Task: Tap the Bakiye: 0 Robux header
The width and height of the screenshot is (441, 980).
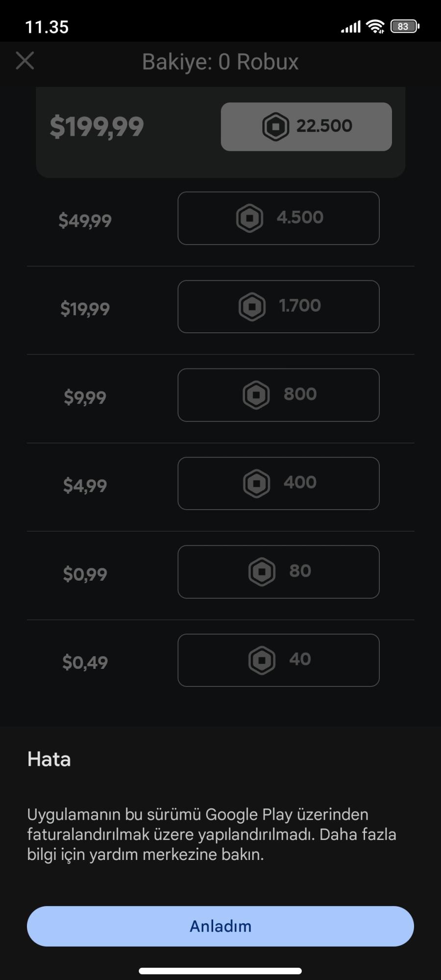Action: pos(220,62)
